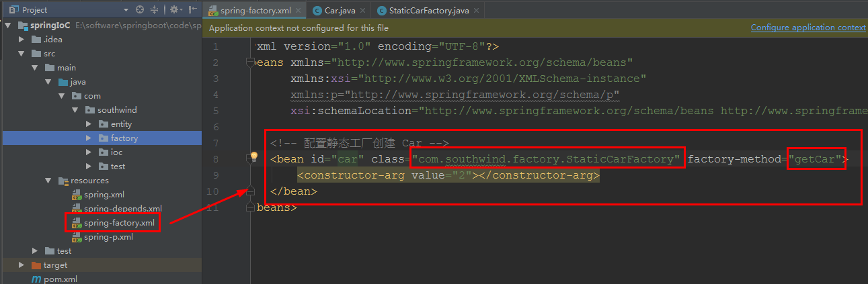Image resolution: width=868 pixels, height=284 pixels.
Task: Click the southwind package folder icon
Action: 90,110
